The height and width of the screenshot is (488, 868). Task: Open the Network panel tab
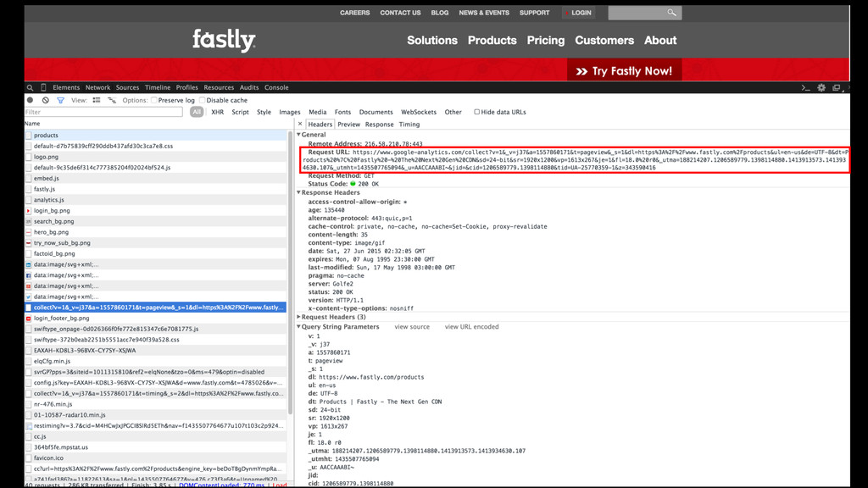point(97,87)
